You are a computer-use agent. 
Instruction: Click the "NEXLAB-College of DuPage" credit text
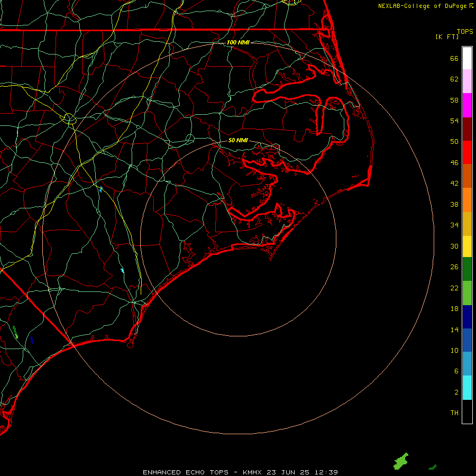click(422, 6)
